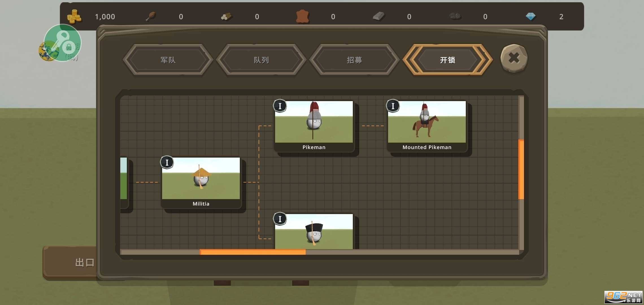
Task: Click the coal stone resource icon
Action: [x=455, y=16]
